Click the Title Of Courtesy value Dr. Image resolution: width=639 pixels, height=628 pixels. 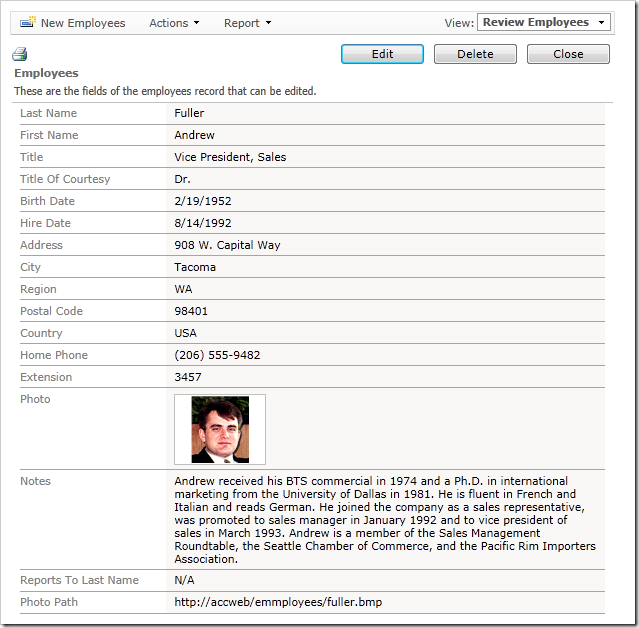point(182,179)
